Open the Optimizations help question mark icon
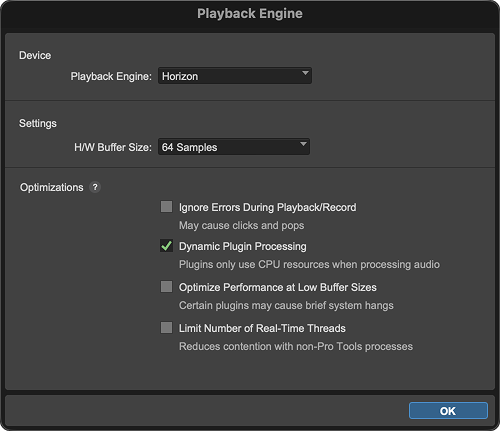Viewport: 500px width, 431px height. click(x=95, y=187)
